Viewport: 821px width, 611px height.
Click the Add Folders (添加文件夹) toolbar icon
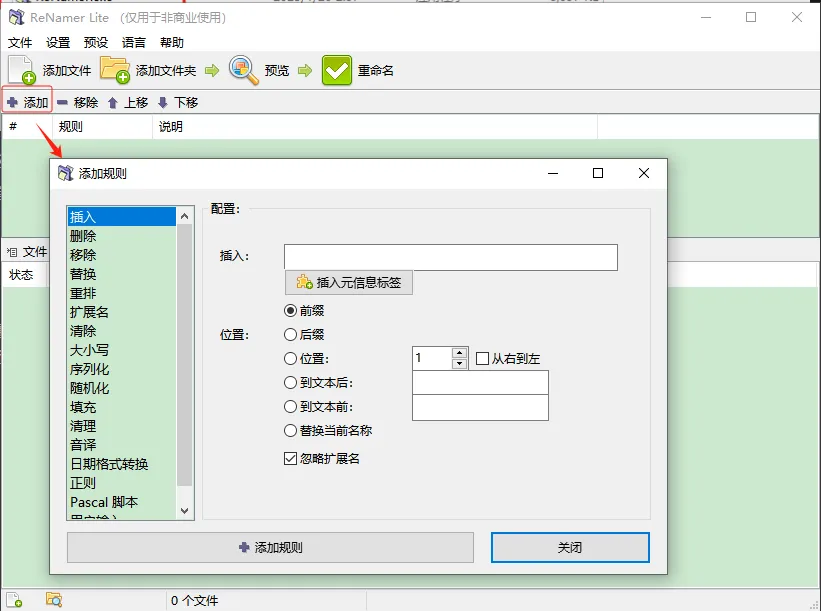[115, 70]
